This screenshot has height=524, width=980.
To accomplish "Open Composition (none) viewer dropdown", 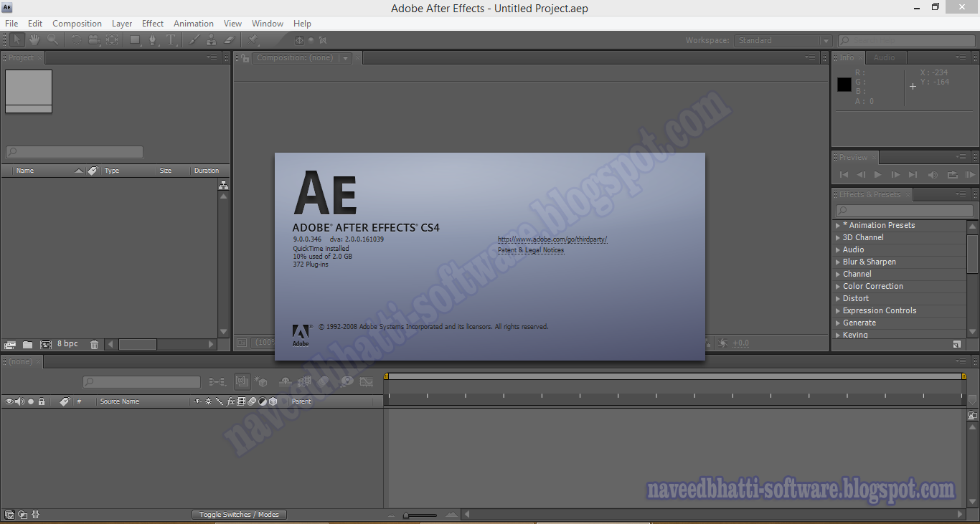I will 346,58.
